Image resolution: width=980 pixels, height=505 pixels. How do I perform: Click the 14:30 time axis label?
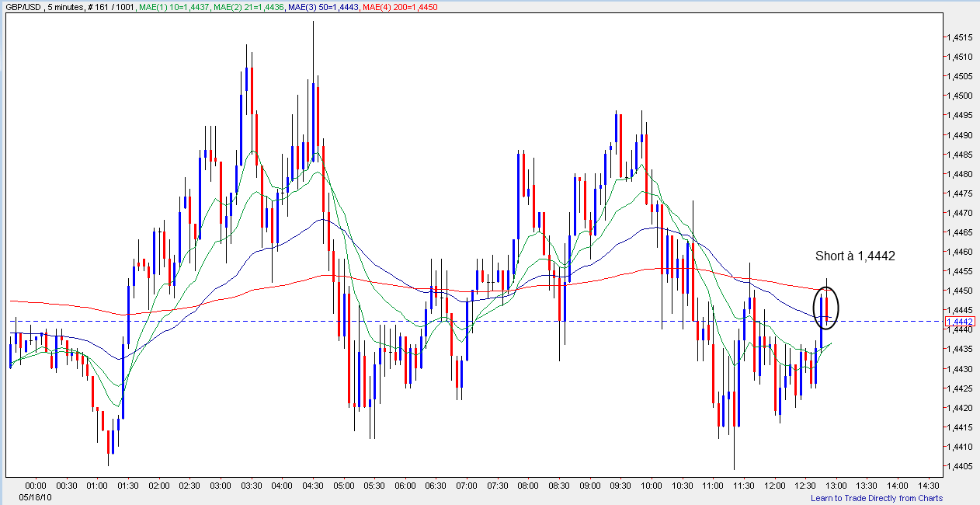pyautogui.click(x=928, y=486)
